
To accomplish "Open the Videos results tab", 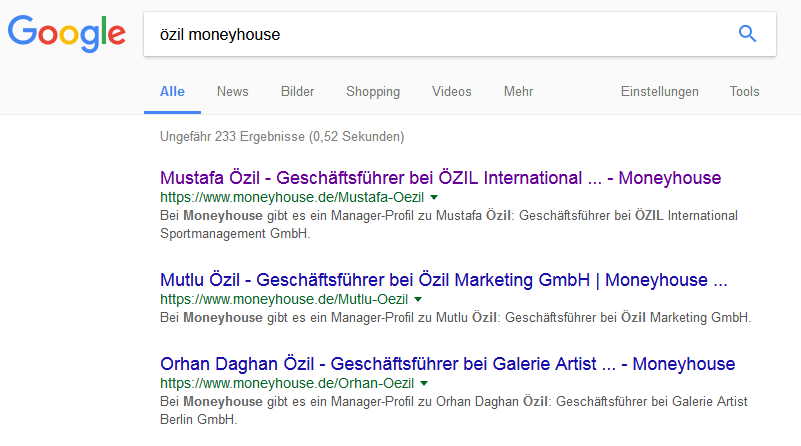I will tap(452, 91).
